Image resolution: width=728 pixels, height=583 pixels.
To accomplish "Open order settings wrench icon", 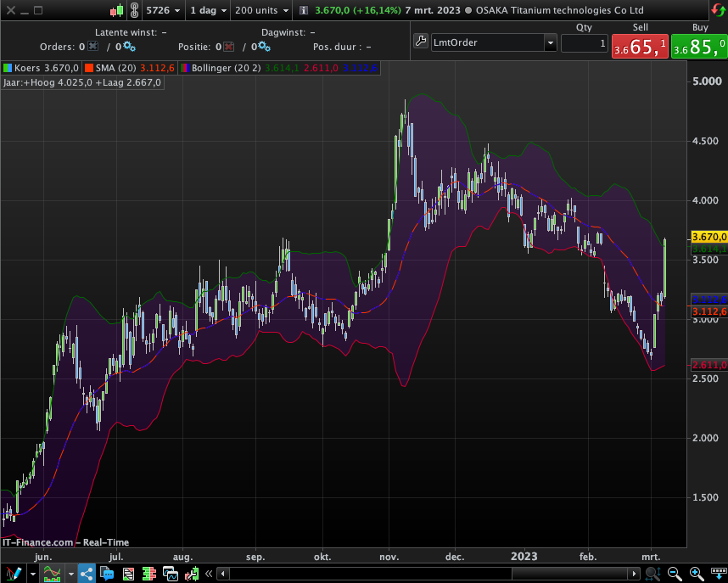I will pos(421,42).
